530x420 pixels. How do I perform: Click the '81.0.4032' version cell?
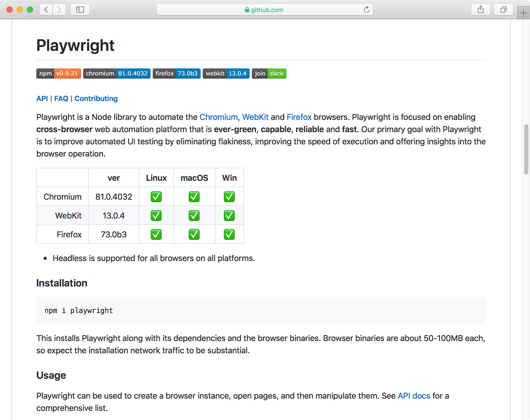[x=114, y=197]
